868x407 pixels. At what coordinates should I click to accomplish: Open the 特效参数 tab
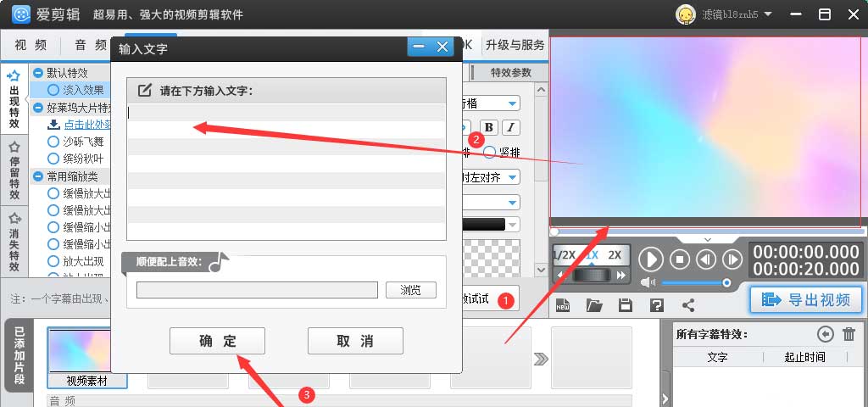pos(510,73)
